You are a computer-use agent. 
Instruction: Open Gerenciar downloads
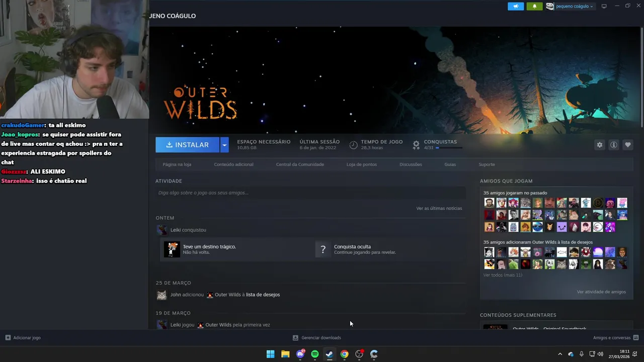pos(317,338)
